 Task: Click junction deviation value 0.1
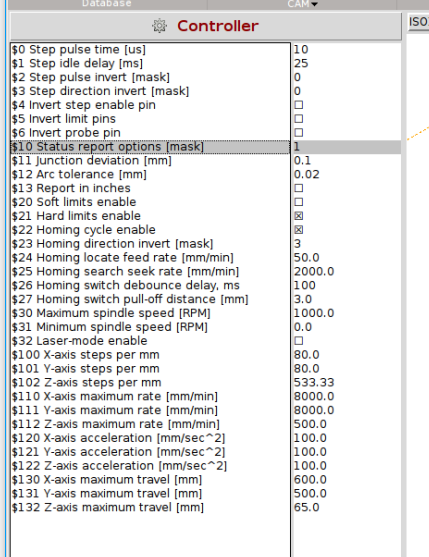[302, 161]
